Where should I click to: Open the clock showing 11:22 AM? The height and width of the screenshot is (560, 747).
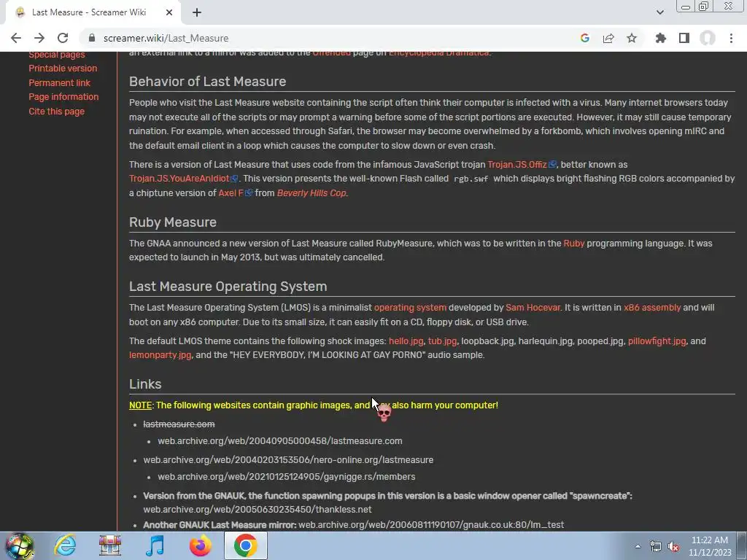click(710, 546)
